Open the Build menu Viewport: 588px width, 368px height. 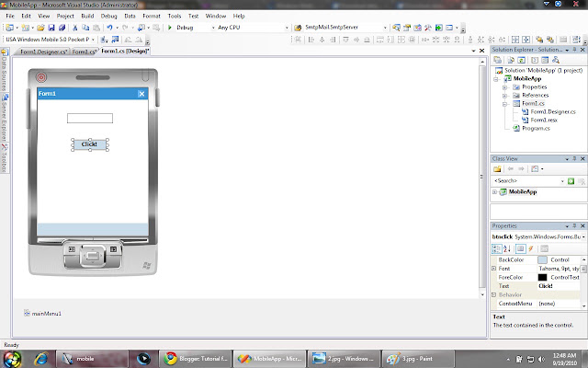(87, 16)
